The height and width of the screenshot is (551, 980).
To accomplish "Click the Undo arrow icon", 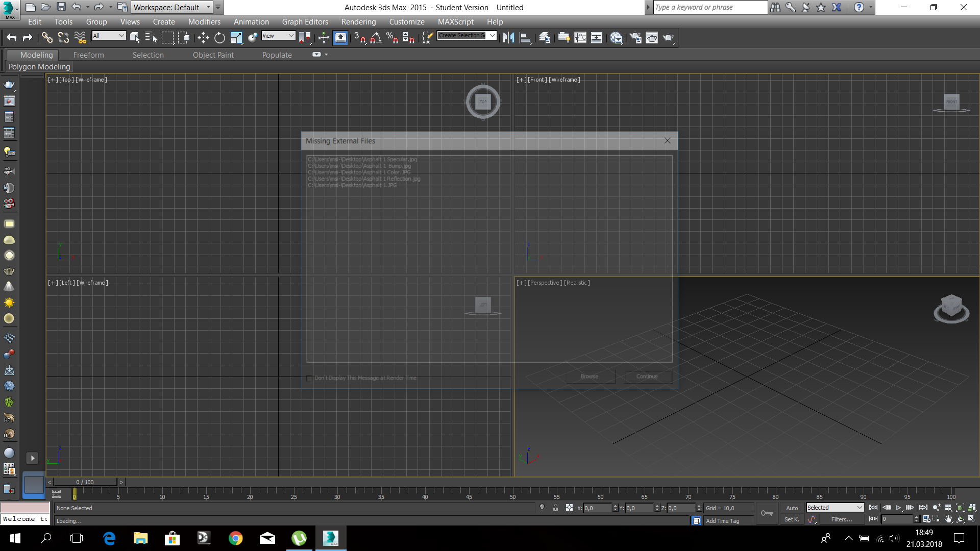I will [11, 37].
